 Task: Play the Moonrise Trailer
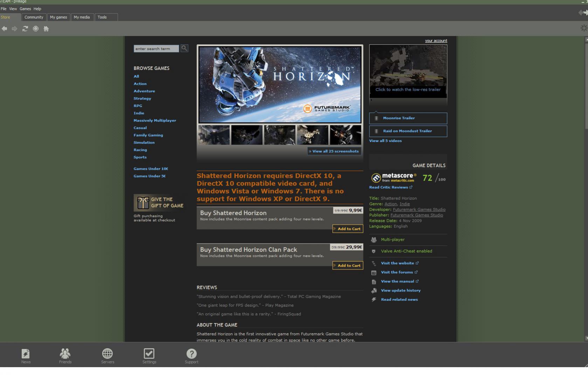point(408,118)
